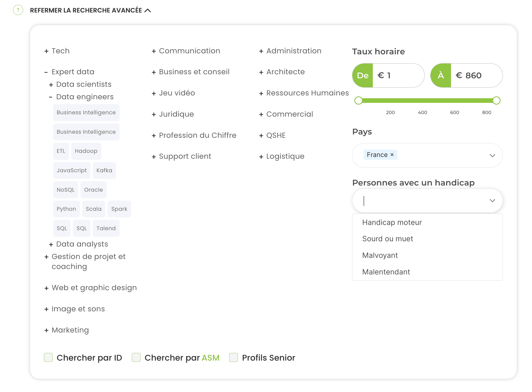Select the Scala skill tag
532x392 pixels.
(x=94, y=209)
